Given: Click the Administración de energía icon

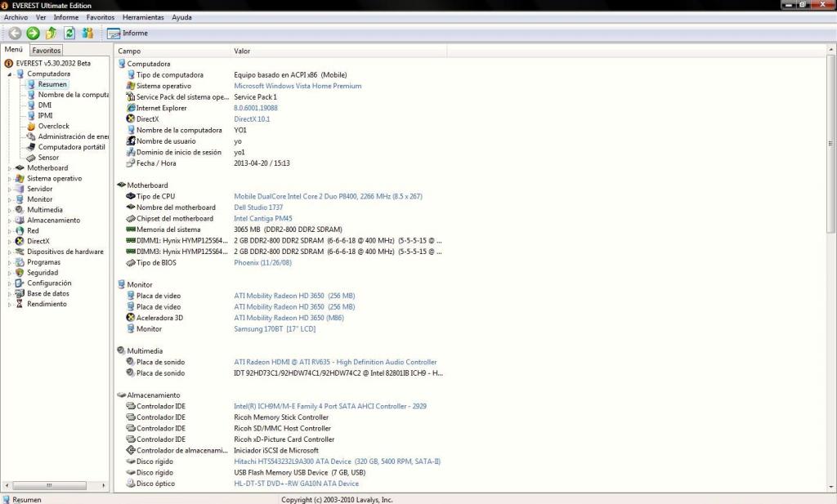Looking at the screenshot, I should pyautogui.click(x=31, y=136).
